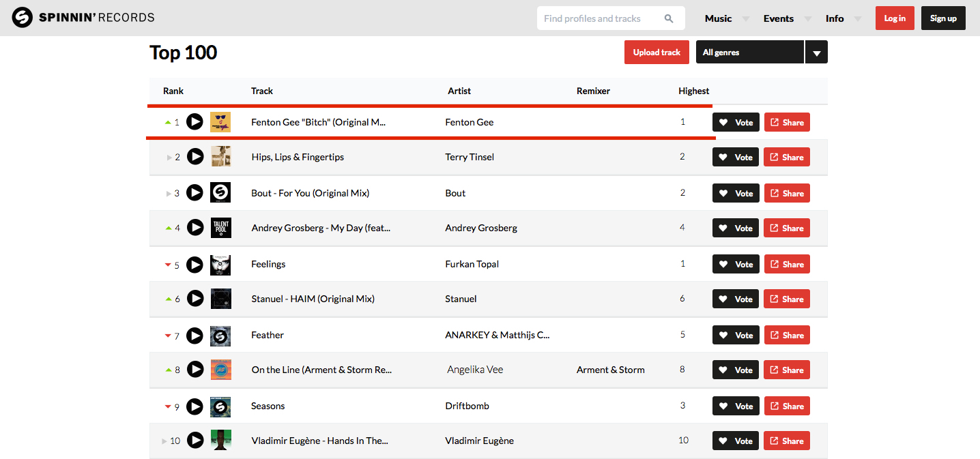Open artist Furkan Topal profile
The image size is (980, 459).
[472, 264]
